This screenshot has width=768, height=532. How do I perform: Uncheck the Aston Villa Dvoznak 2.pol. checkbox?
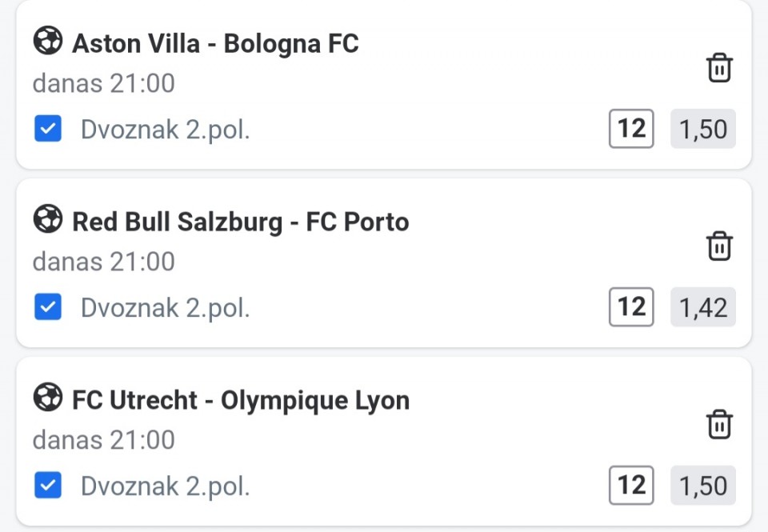point(48,130)
